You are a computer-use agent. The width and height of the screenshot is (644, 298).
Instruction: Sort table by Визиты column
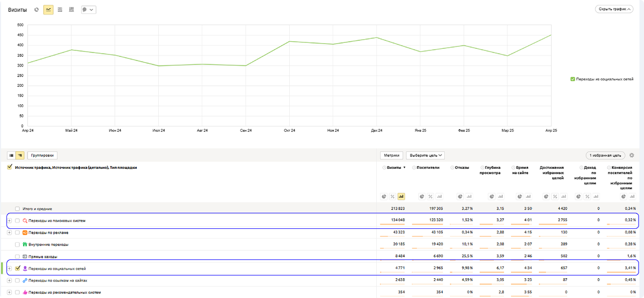pyautogui.click(x=395, y=167)
